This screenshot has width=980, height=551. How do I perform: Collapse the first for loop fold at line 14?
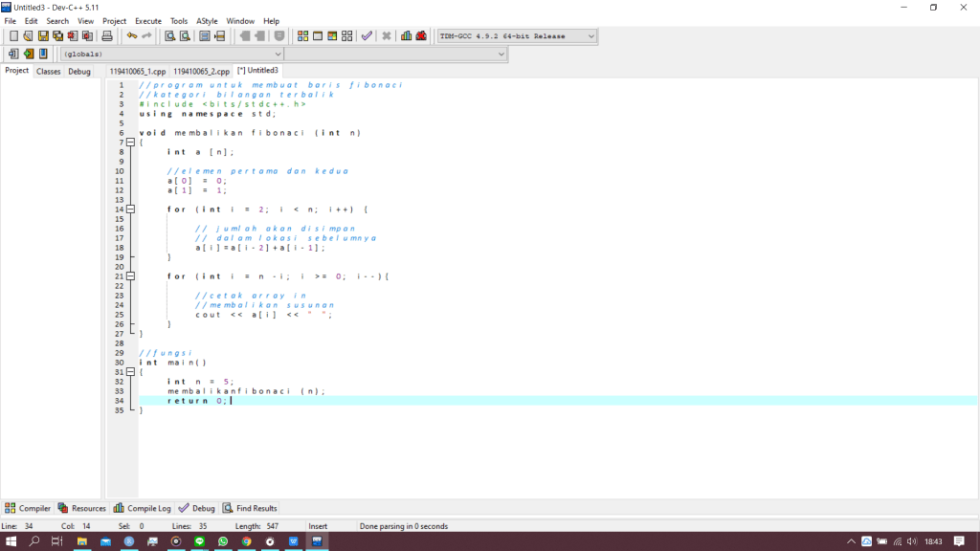tap(131, 209)
